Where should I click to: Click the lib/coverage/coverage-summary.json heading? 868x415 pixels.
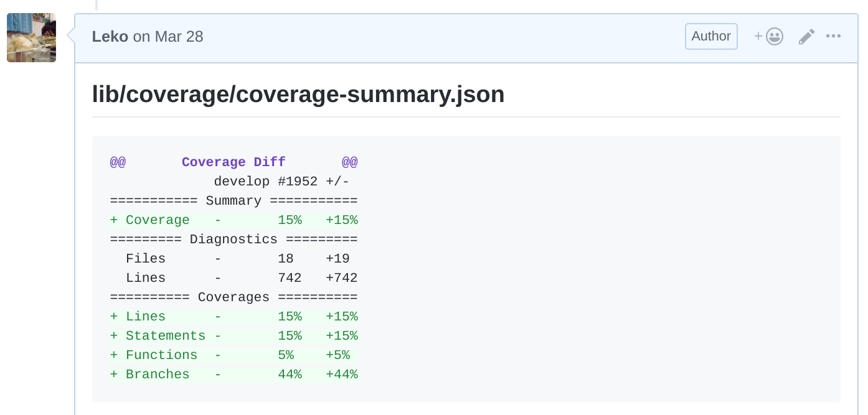[x=298, y=95]
